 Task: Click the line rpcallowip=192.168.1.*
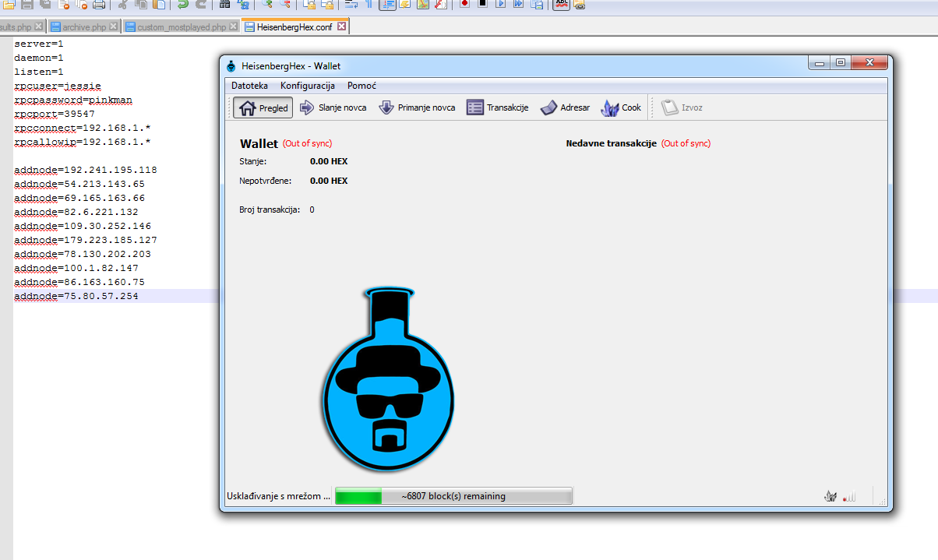pyautogui.click(x=83, y=143)
